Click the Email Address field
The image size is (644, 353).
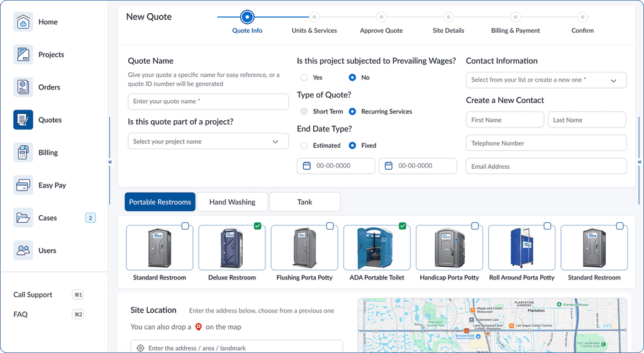click(x=547, y=166)
